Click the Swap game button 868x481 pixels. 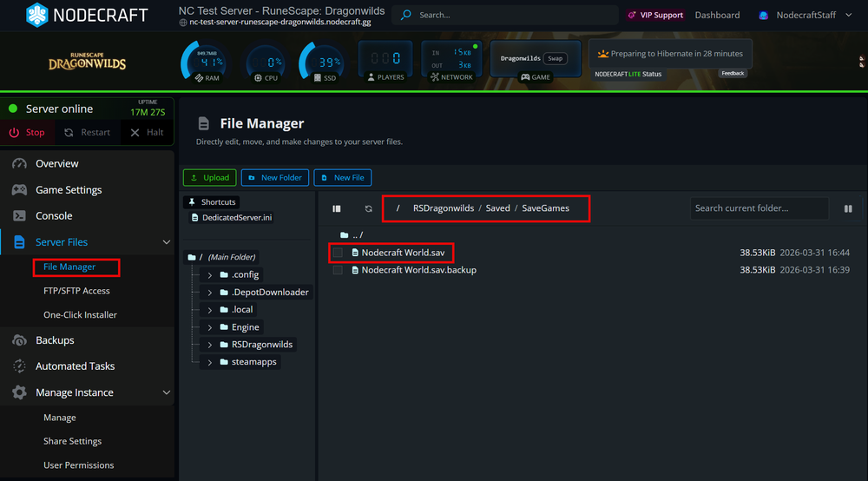tap(556, 58)
